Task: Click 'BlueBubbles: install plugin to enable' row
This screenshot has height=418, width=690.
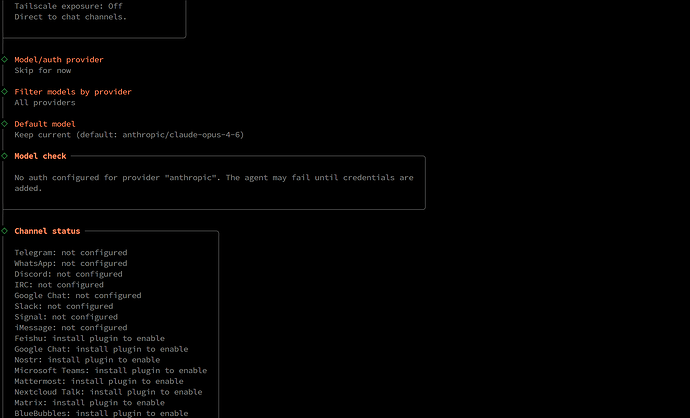Action: [x=101, y=413]
